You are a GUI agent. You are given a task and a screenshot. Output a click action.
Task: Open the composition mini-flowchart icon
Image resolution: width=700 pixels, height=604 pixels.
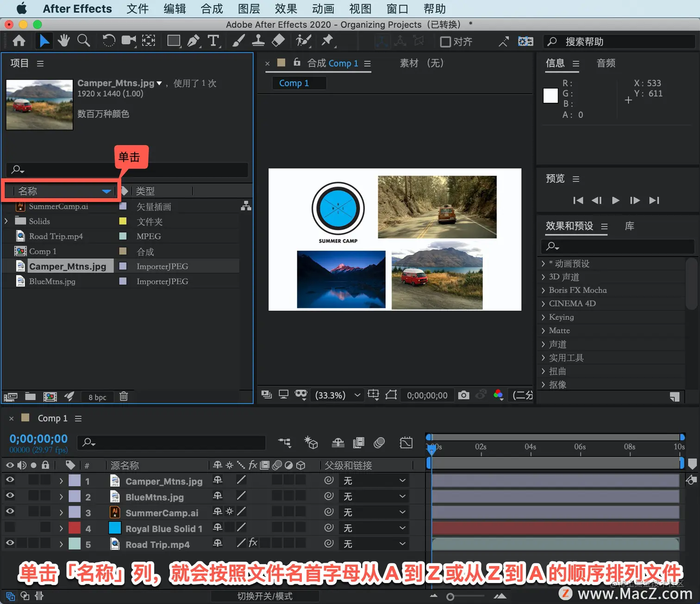click(284, 443)
